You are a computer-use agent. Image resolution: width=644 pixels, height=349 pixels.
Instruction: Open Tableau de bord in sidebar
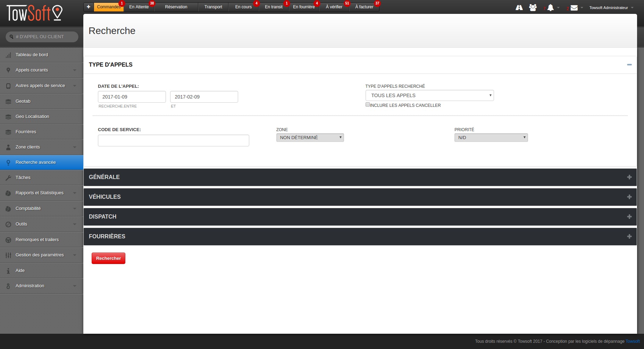tap(32, 55)
